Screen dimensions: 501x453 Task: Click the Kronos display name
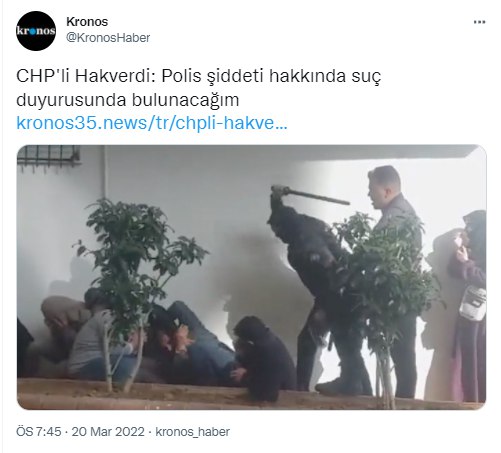click(87, 22)
